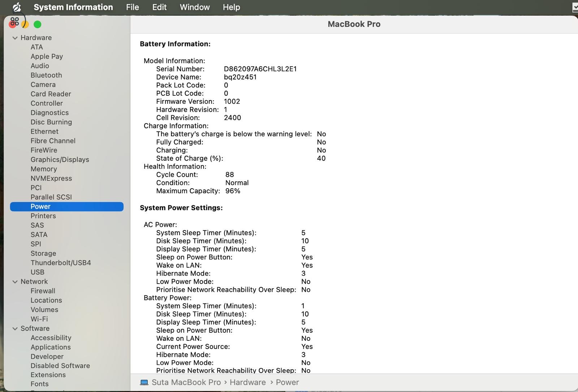Open the File menu
578x392 pixels.
tap(132, 7)
